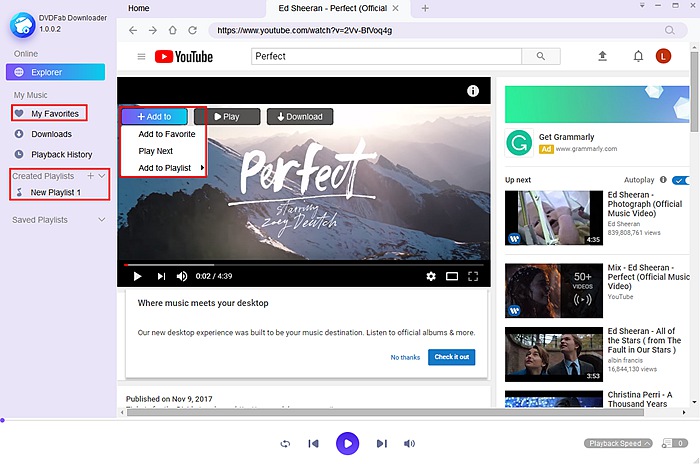Click the No thanks link
The width and height of the screenshot is (700, 464).
(x=405, y=357)
